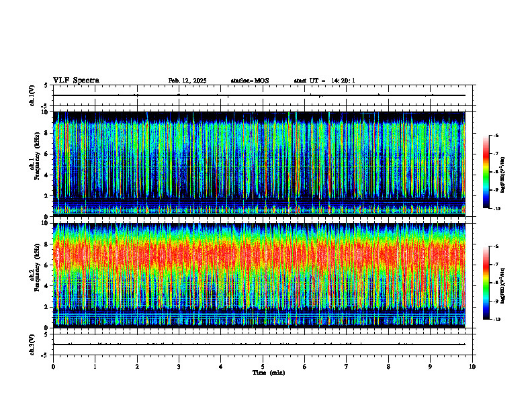The width and height of the screenshot is (532, 411).
Task: Click the 'start UT = 14:20: 1' text
Action: [x=324, y=81]
